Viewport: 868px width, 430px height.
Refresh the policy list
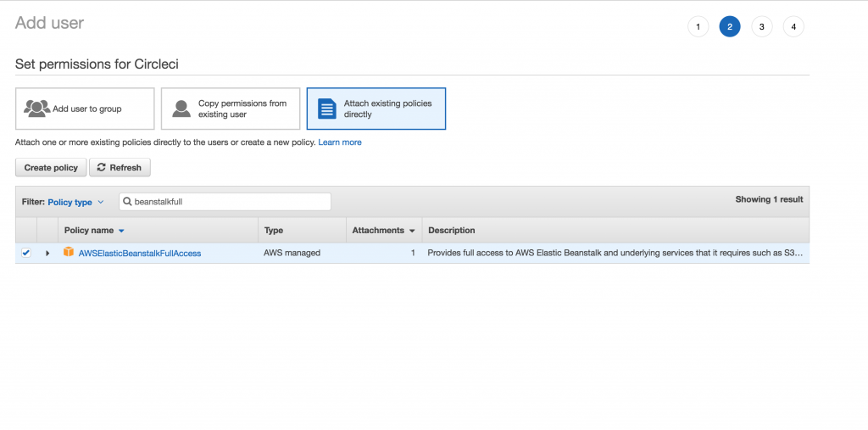[120, 167]
